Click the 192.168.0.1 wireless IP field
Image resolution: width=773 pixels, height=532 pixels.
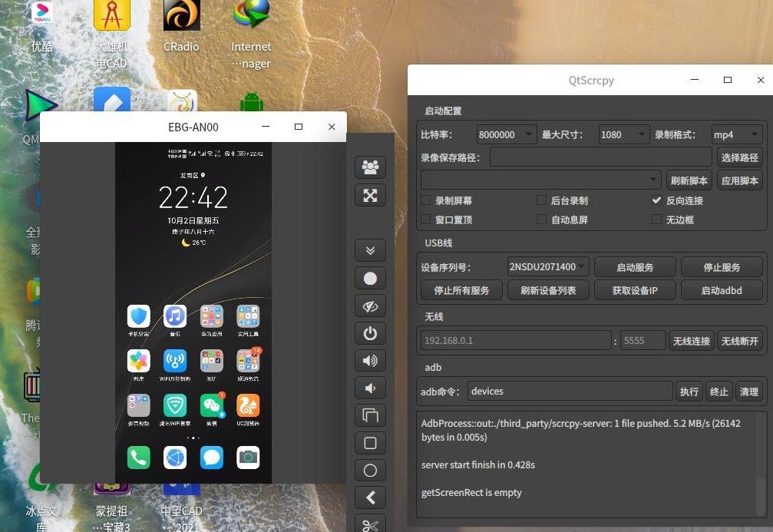515,341
